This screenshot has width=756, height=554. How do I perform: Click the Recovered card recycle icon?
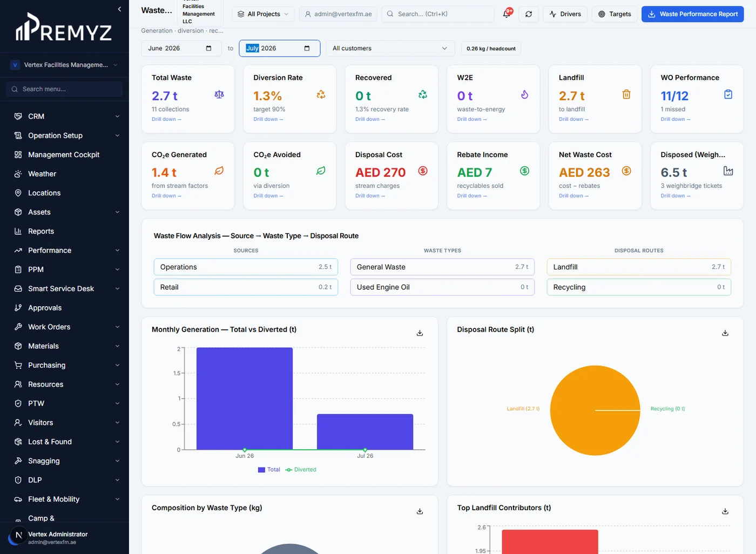coord(423,94)
